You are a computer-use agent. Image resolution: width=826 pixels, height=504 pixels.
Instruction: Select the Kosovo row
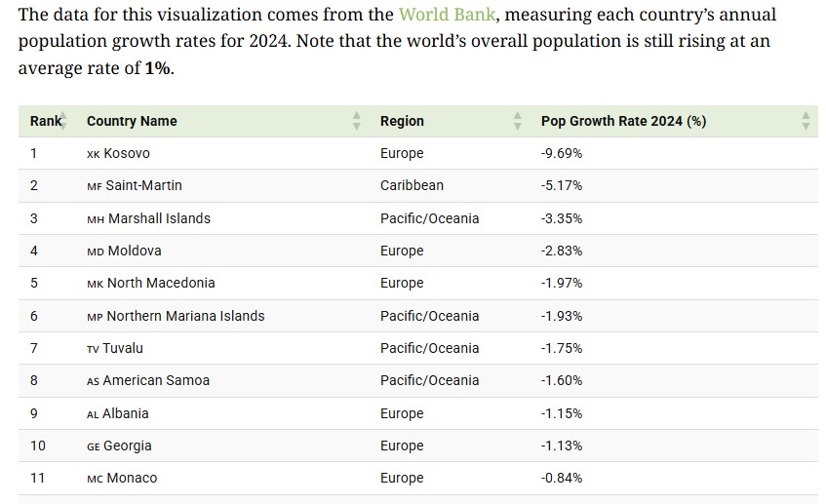126,153
